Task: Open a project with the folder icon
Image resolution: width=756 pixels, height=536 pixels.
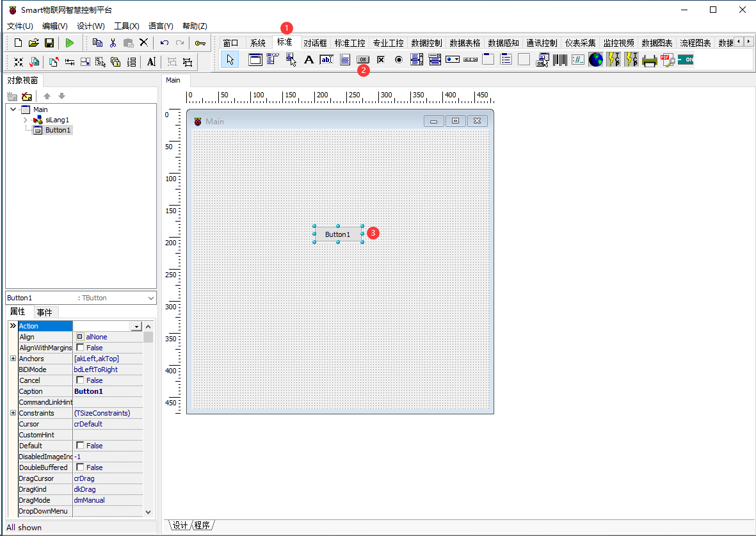Action: pos(33,43)
